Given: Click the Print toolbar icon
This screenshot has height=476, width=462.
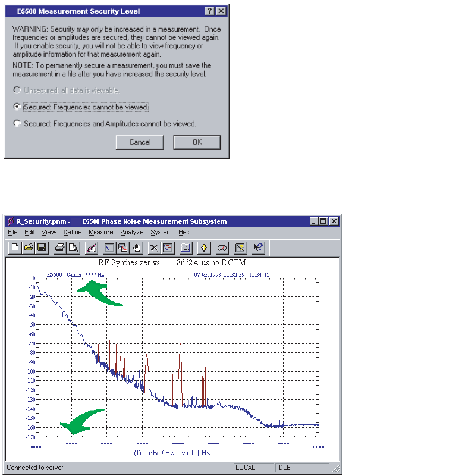Looking at the screenshot, I should [x=60, y=248].
